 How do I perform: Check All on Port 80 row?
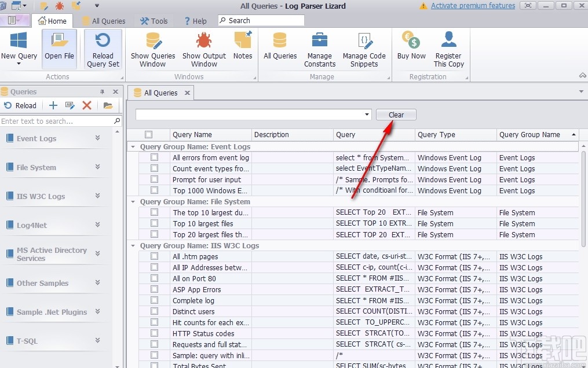[x=154, y=278]
